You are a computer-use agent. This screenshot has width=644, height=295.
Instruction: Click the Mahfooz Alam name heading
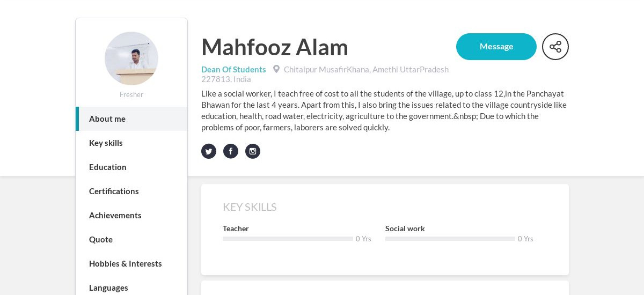(x=275, y=47)
